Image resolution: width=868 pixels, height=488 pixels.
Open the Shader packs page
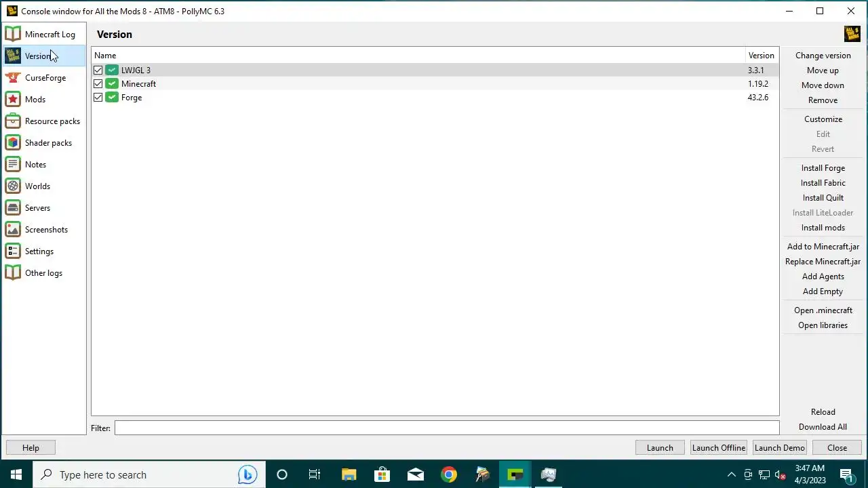[44, 143]
